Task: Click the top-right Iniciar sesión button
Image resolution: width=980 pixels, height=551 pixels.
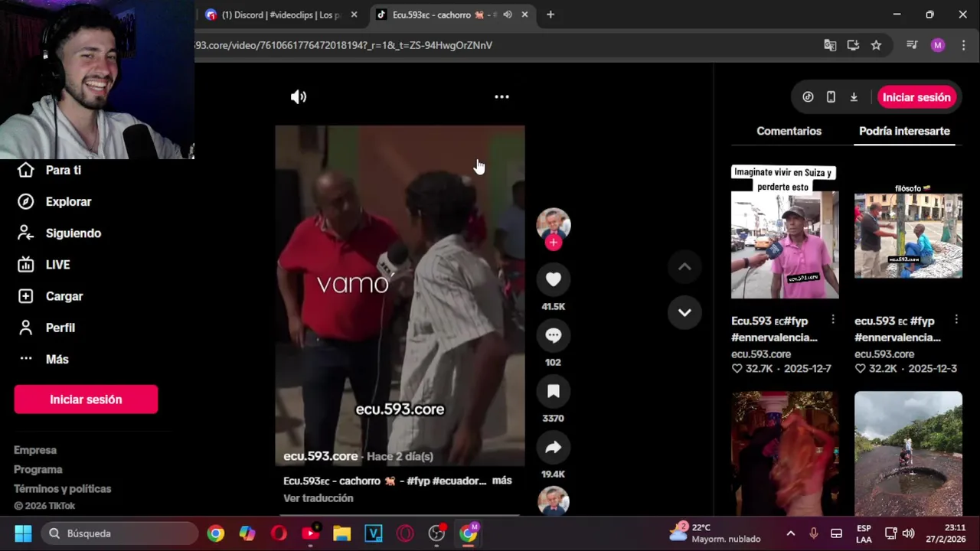Action: pyautogui.click(x=916, y=97)
